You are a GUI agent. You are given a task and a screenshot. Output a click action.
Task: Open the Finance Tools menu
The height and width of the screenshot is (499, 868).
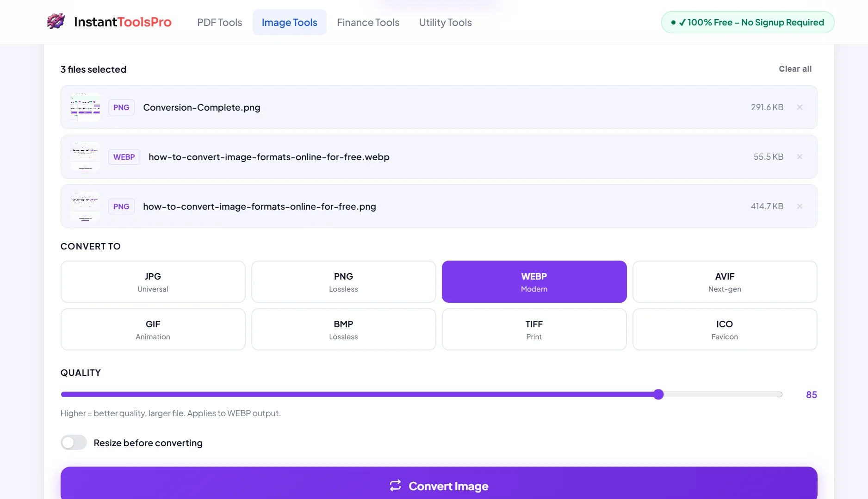coord(368,22)
